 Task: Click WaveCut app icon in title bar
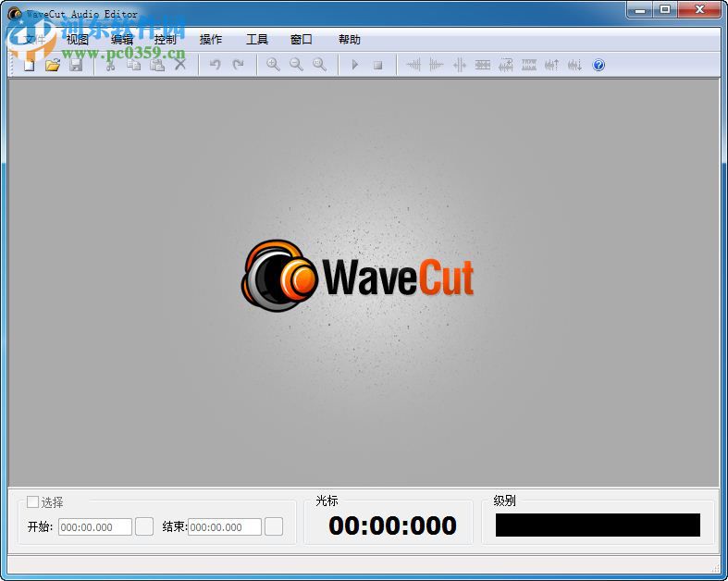[15, 14]
